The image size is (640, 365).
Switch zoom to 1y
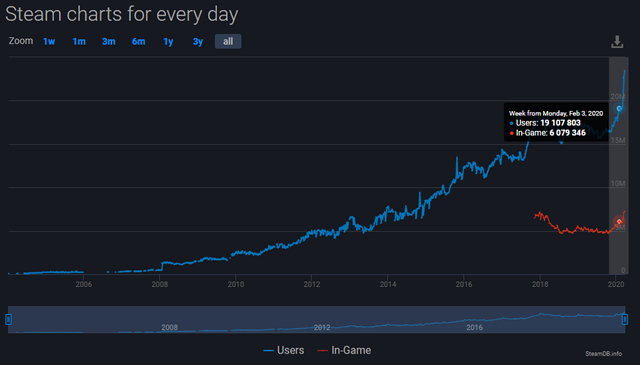coord(168,42)
